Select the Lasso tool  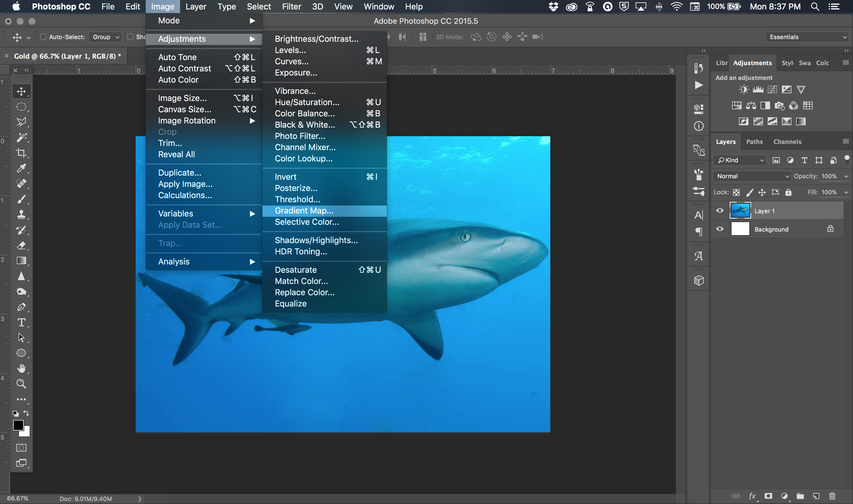22,122
